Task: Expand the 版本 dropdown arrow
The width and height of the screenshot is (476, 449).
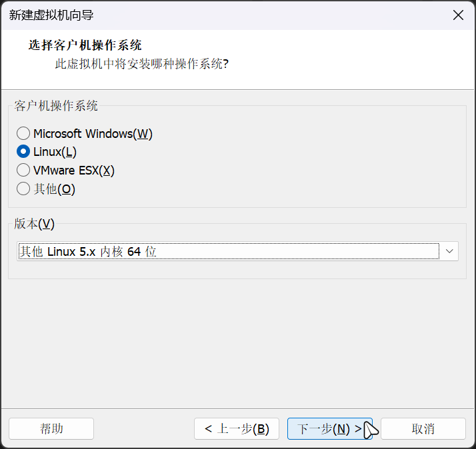Action: tap(449, 251)
